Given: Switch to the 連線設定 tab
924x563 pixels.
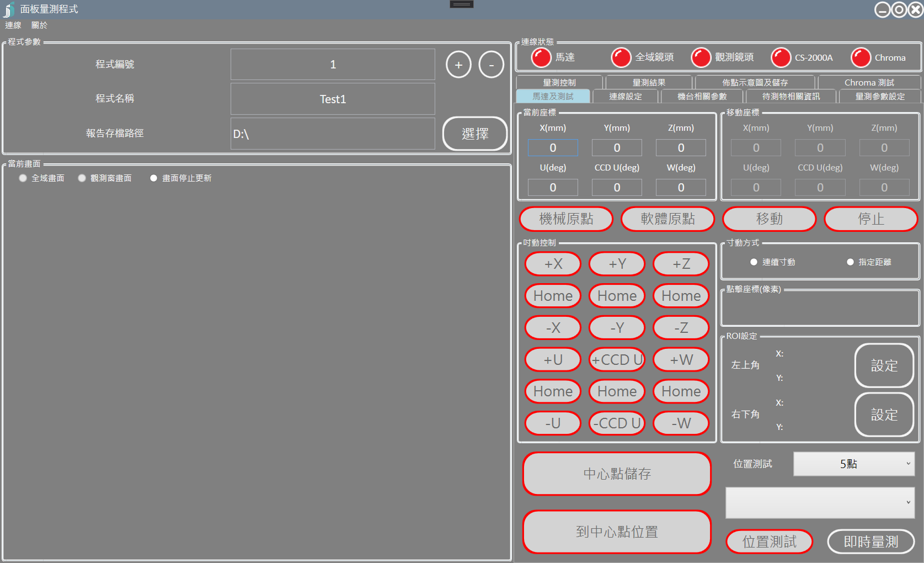Looking at the screenshot, I should coord(625,97).
